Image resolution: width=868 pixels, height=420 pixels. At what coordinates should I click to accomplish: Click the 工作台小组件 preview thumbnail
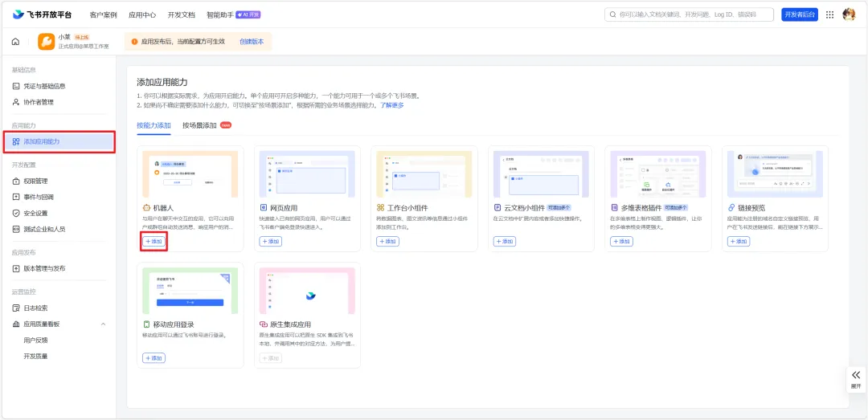[x=424, y=174]
